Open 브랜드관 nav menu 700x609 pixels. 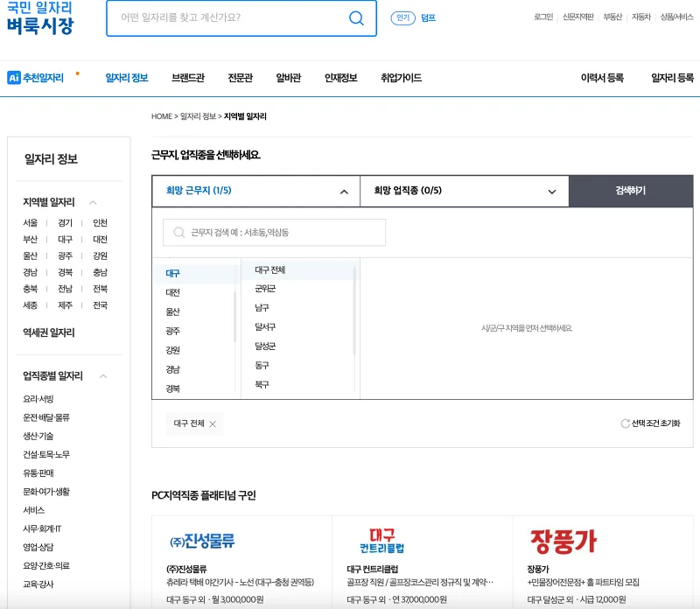click(188, 78)
